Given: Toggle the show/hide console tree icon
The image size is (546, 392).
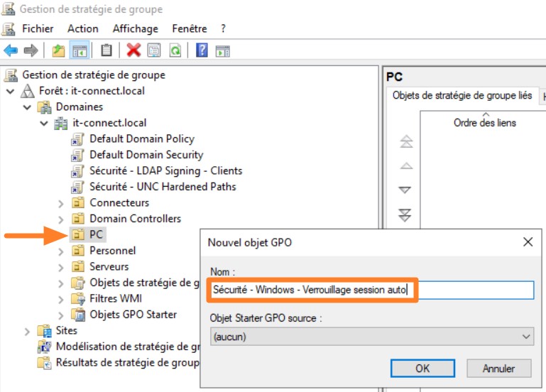Looking at the screenshot, I should tap(80, 50).
